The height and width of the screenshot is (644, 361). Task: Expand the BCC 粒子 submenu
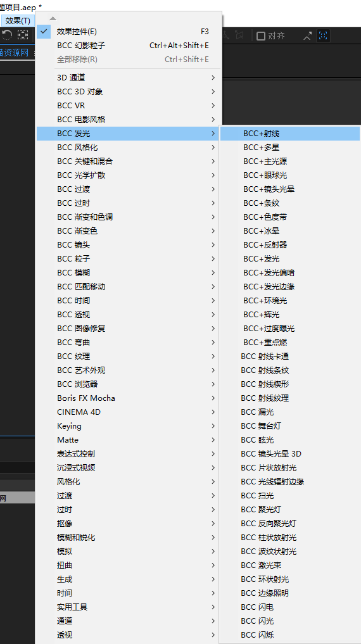click(x=129, y=259)
